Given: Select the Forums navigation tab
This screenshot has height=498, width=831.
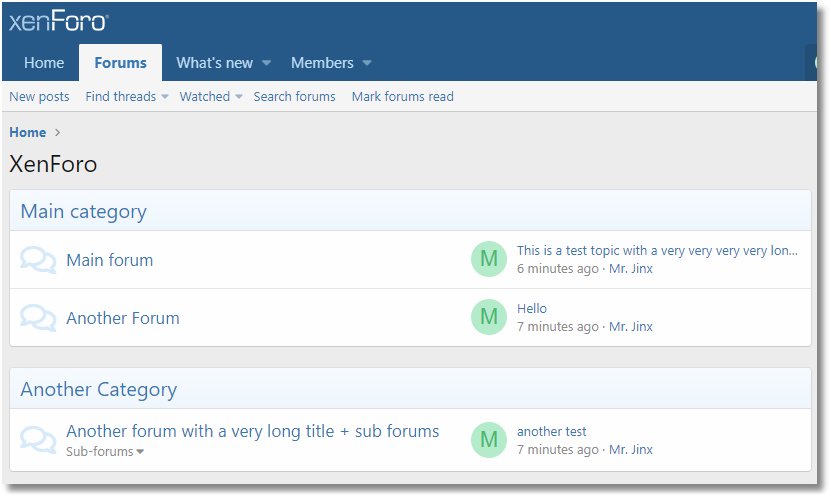Looking at the screenshot, I should 120,63.
